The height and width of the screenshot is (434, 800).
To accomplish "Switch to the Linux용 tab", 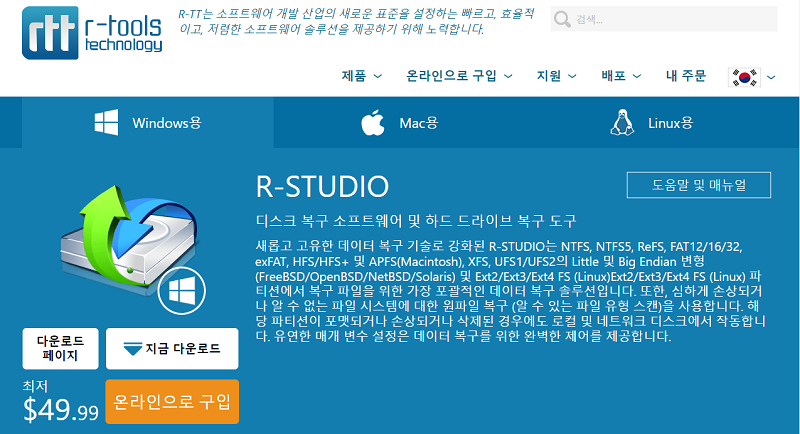I will pyautogui.click(x=651, y=122).
